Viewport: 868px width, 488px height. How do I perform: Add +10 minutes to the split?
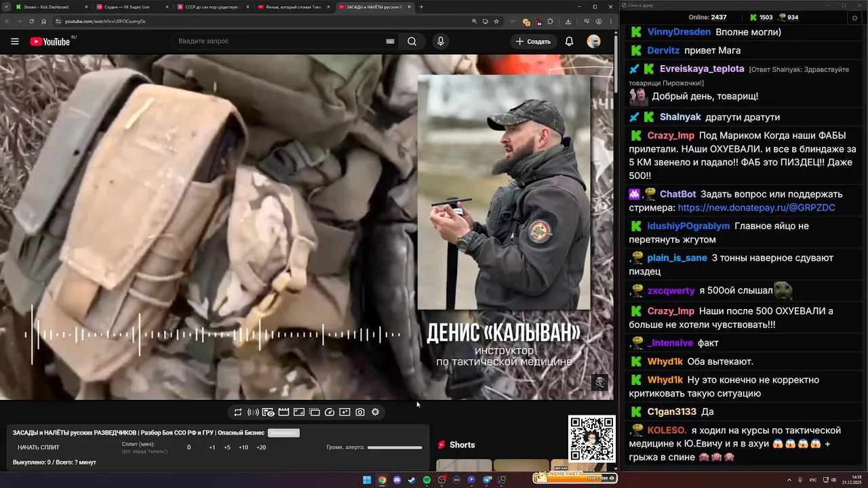coord(243,447)
